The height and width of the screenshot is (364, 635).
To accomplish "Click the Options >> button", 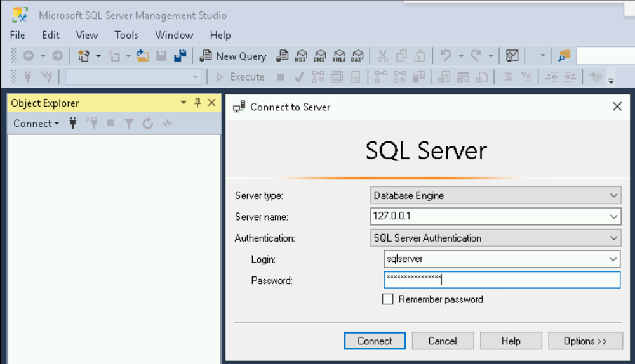I will tap(585, 341).
